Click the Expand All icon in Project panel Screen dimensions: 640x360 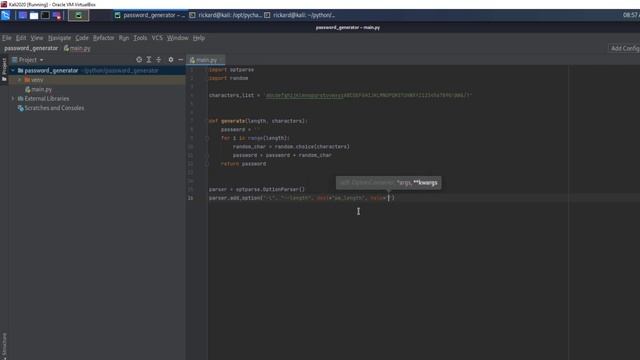[149, 60]
